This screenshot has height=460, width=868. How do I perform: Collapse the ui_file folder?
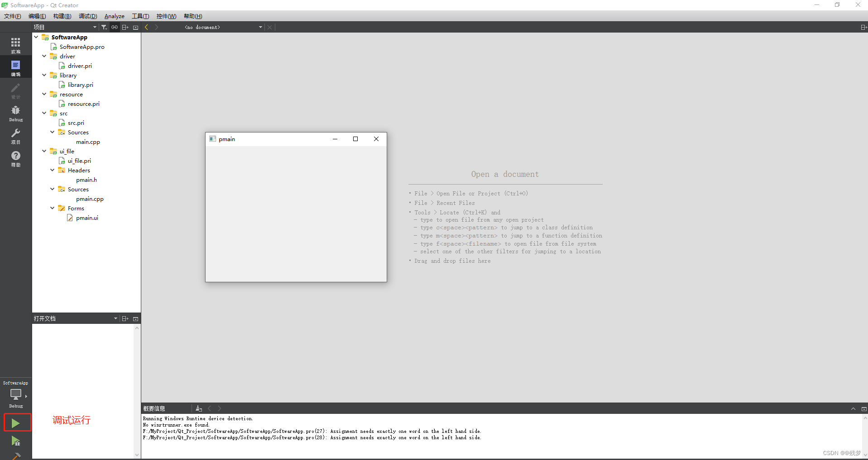(44, 151)
